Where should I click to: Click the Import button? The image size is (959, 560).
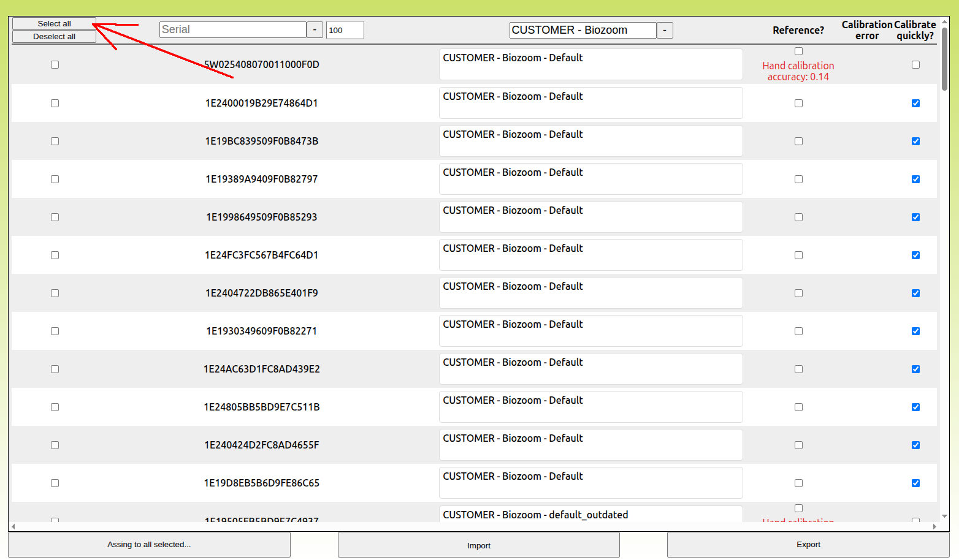tap(478, 545)
